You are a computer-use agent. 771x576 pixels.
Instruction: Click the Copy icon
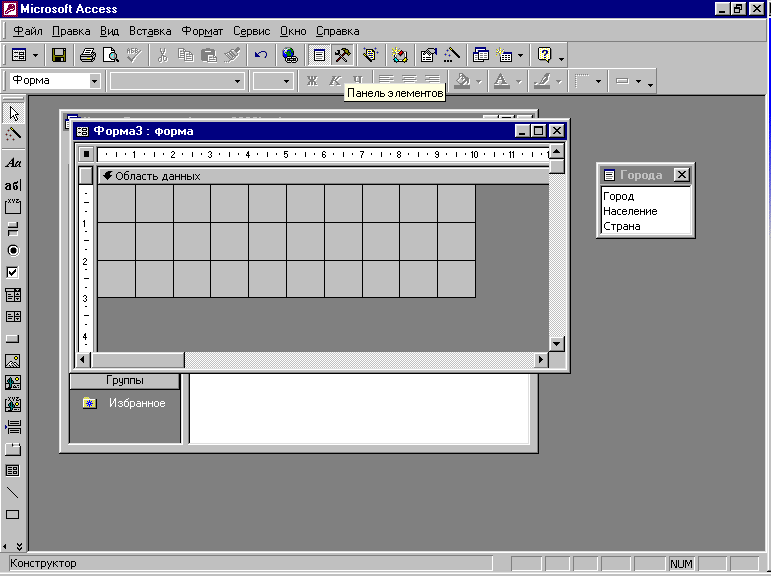185,55
